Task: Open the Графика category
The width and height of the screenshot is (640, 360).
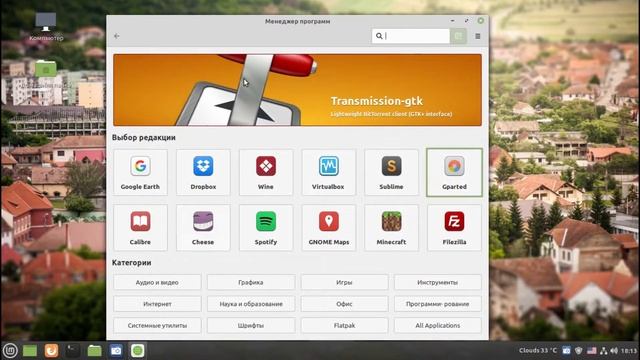Action: (251, 282)
